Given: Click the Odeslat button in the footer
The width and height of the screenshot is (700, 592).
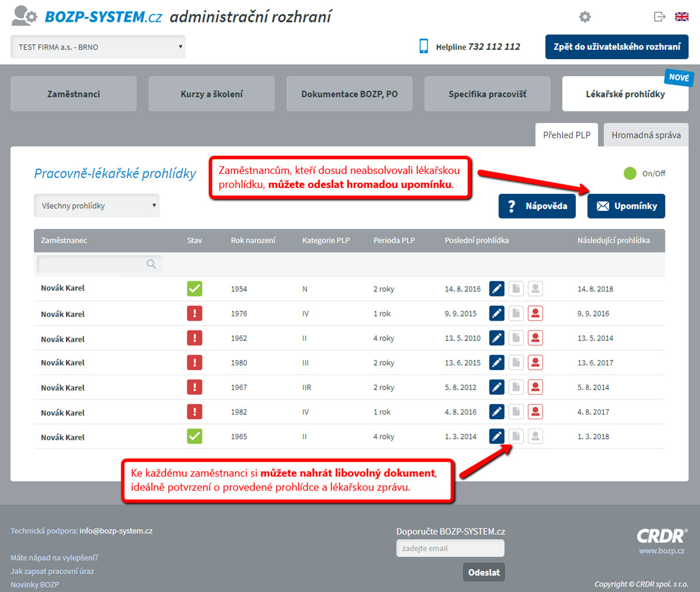Looking at the screenshot, I should (484, 572).
